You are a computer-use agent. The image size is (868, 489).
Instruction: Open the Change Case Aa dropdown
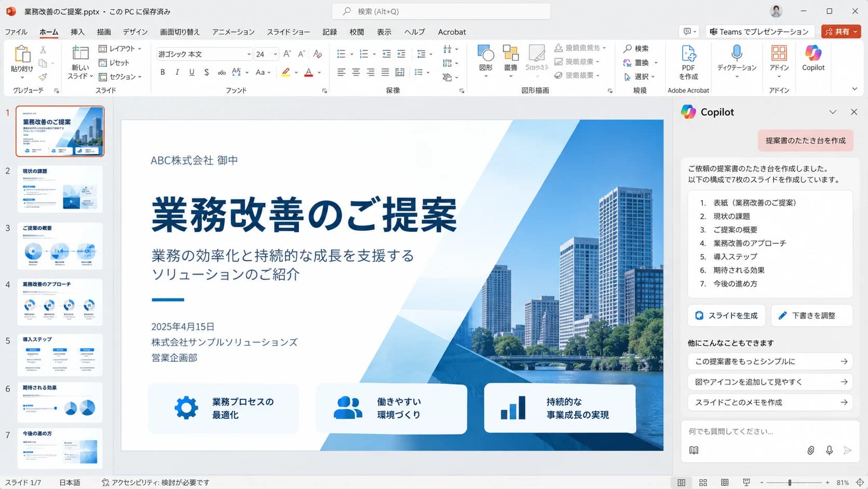[x=263, y=72]
